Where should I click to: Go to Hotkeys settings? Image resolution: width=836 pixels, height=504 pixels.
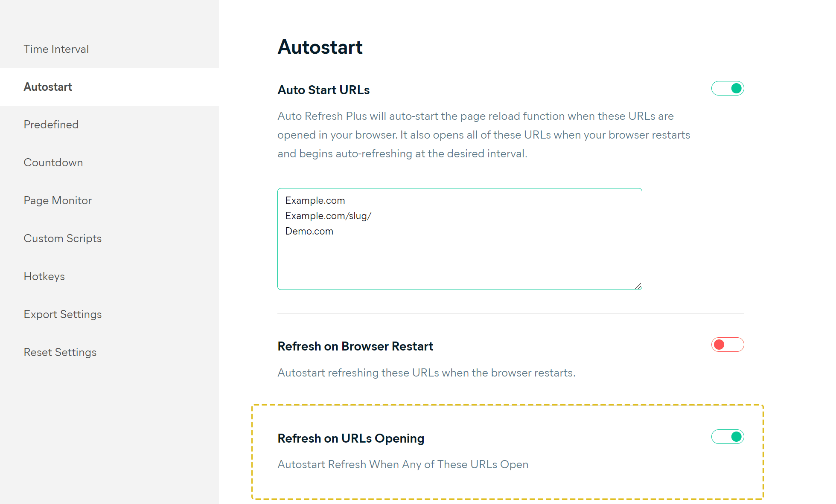[44, 276]
